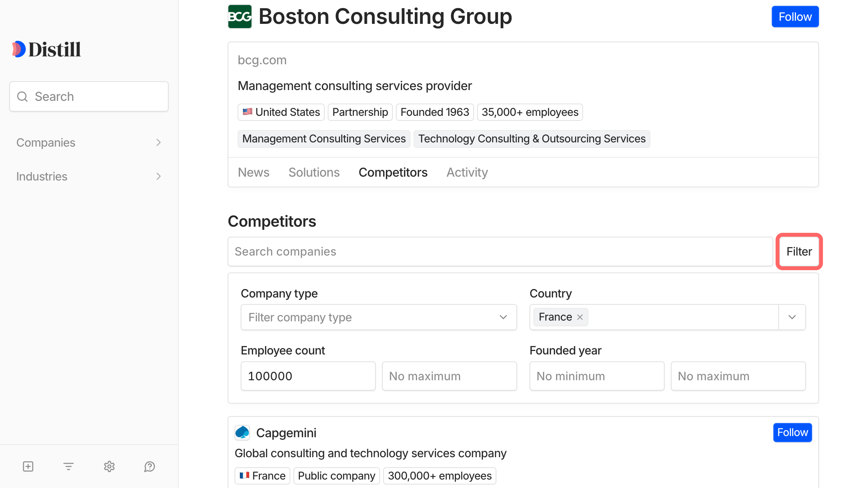The height and width of the screenshot is (488, 868).
Task: Follow Capgemini
Action: 792,433
